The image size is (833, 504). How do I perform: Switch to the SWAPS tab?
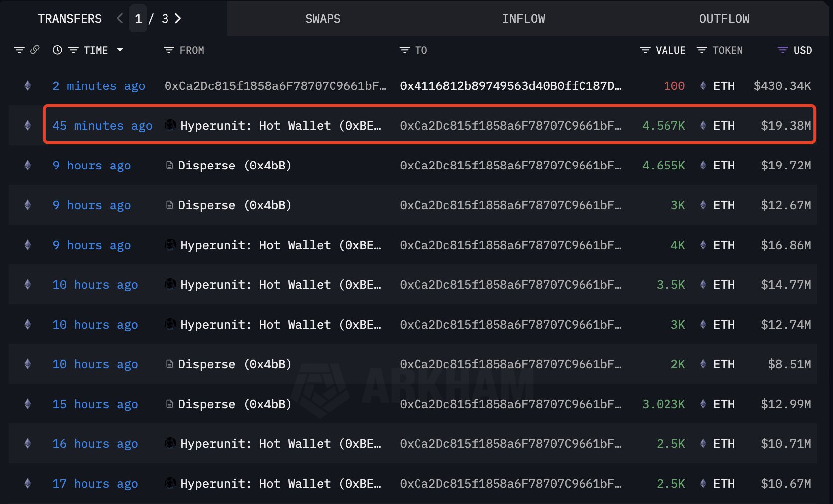coord(323,19)
